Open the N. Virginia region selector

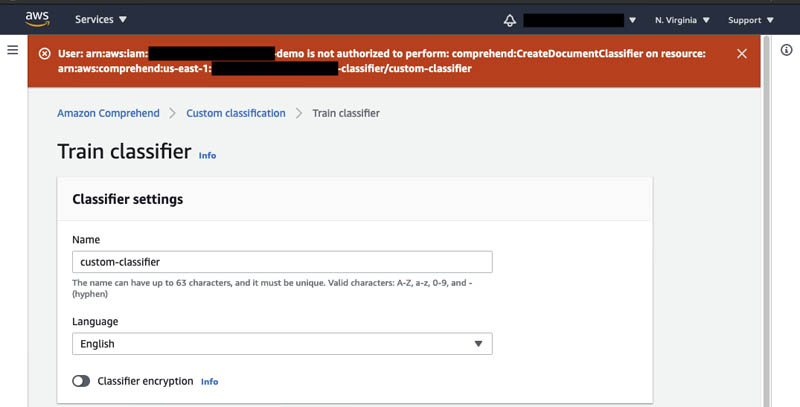(x=682, y=20)
